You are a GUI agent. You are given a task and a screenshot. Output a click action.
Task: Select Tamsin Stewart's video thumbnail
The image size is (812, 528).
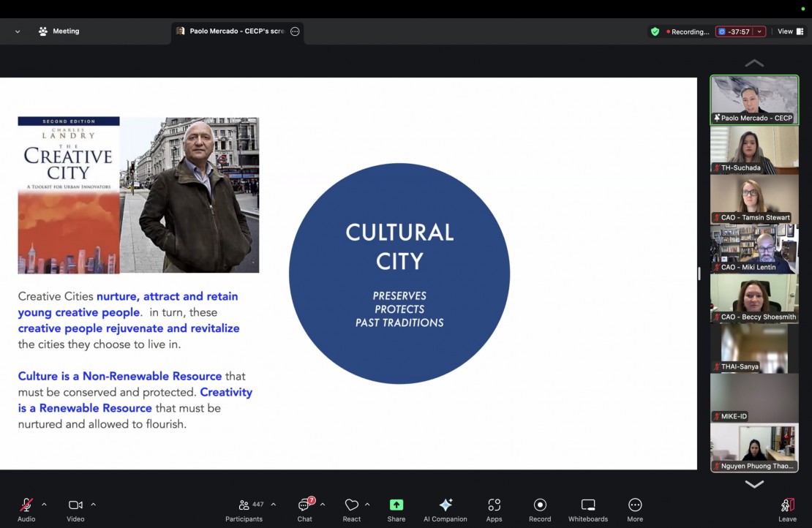pyautogui.click(x=753, y=199)
